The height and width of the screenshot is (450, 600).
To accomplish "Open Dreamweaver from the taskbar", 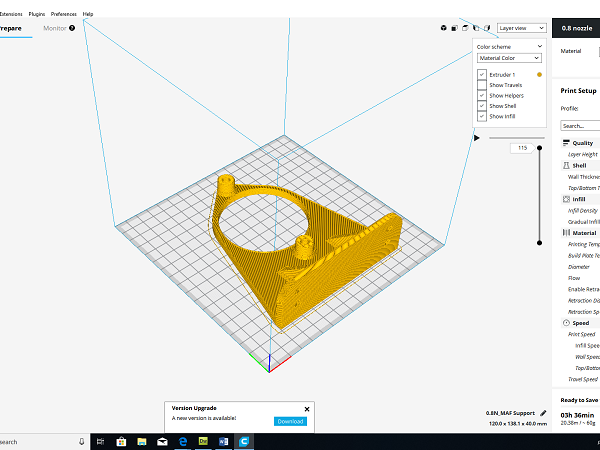I will (203, 441).
